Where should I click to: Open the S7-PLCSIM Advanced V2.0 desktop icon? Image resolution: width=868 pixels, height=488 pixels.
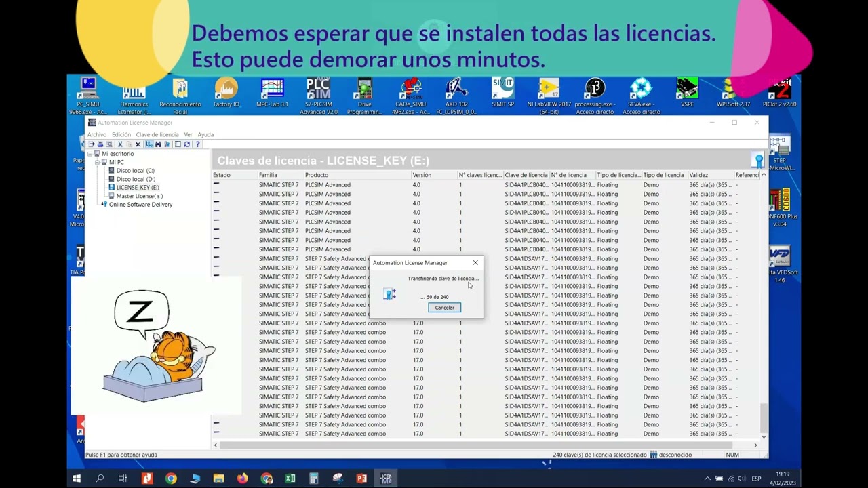318,96
